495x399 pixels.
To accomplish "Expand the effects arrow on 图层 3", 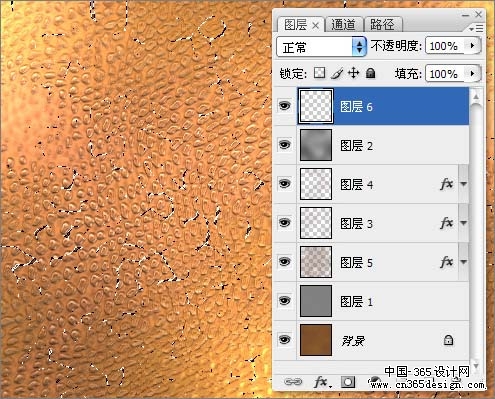I will pyautogui.click(x=464, y=223).
